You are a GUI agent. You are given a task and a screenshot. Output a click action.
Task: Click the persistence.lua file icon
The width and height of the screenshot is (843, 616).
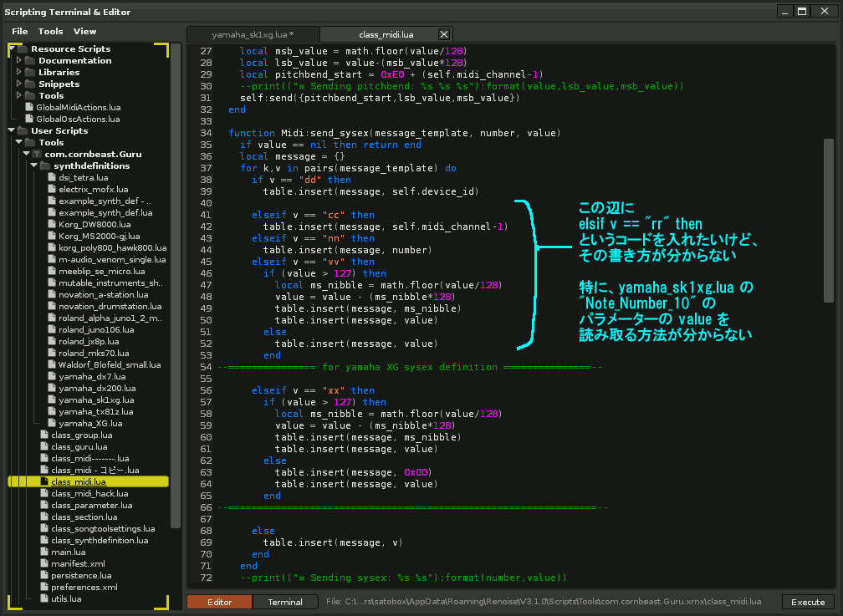click(x=44, y=575)
